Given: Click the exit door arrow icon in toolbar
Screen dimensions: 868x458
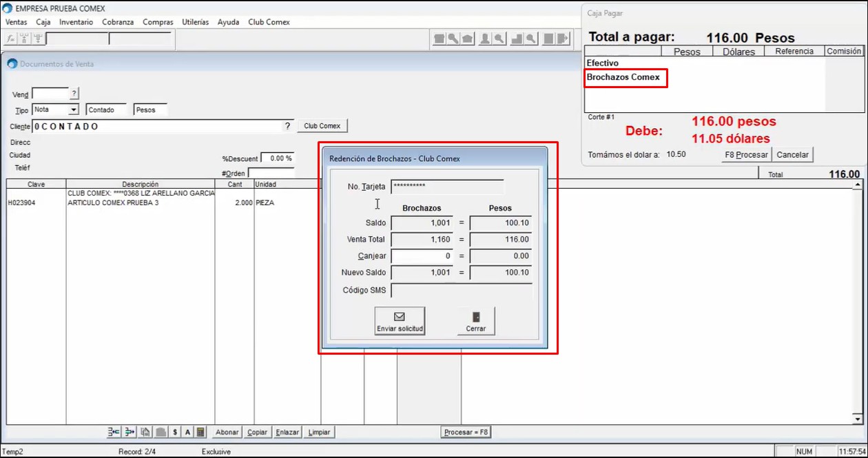Looking at the screenshot, I should [564, 39].
